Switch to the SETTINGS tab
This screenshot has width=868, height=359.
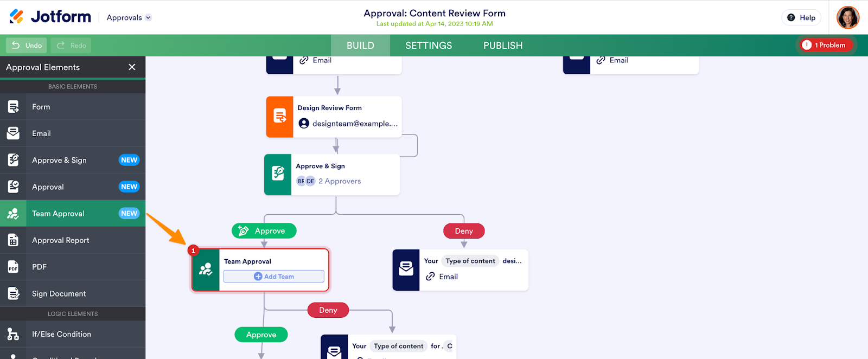[429, 46]
